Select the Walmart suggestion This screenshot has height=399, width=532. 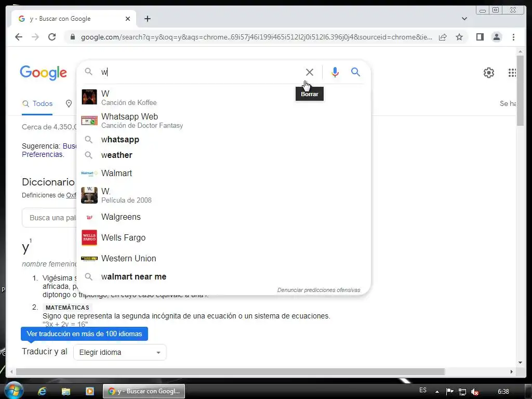click(x=223, y=173)
